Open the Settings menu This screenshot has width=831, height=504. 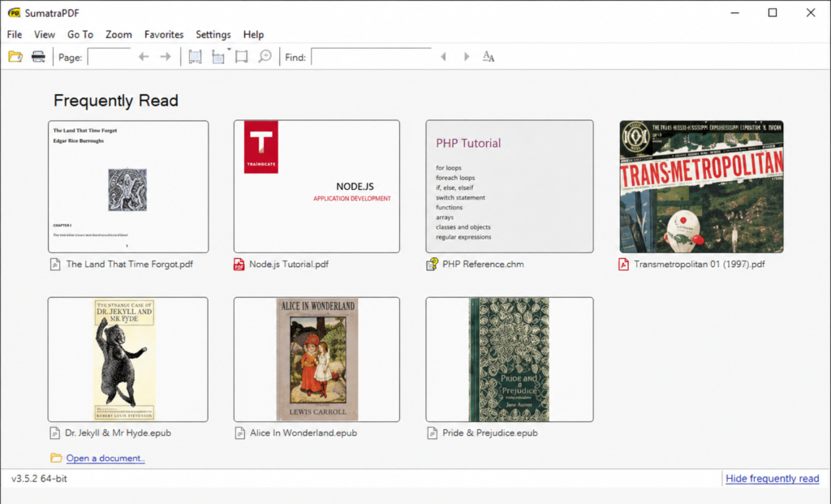[x=213, y=34]
